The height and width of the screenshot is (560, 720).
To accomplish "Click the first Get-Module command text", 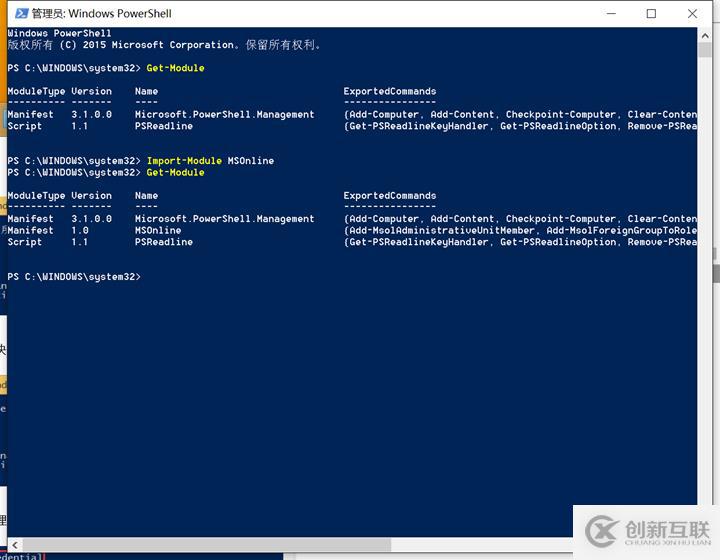I will [175, 68].
